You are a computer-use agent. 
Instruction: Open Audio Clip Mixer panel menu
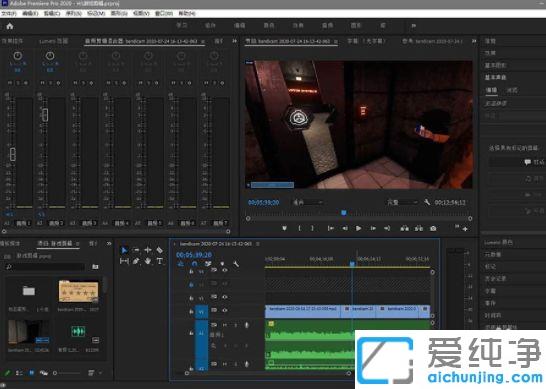tap(203, 41)
